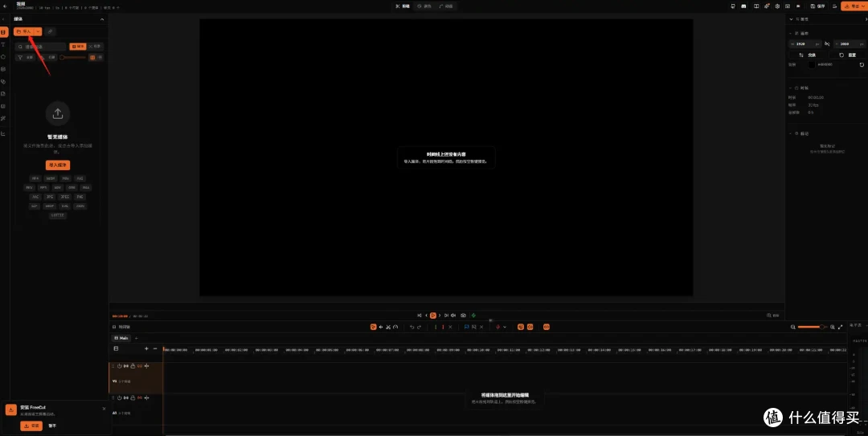The width and height of the screenshot is (868, 436).
Task: Edit the canvas height field
Action: point(850,43)
